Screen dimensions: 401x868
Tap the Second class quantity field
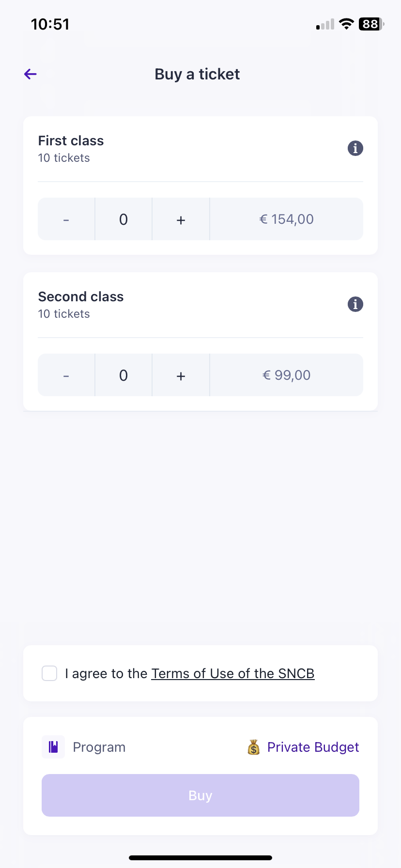point(123,375)
